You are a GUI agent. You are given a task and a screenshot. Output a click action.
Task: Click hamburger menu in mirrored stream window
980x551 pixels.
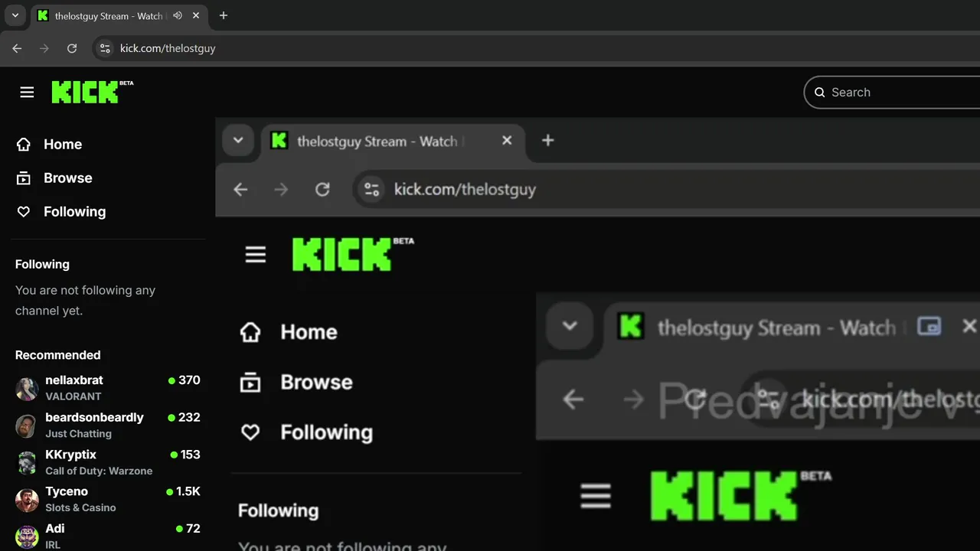click(x=256, y=255)
